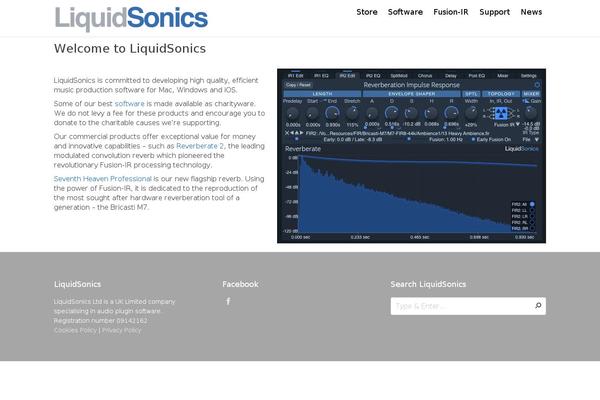Open the Support menu

[494, 12]
